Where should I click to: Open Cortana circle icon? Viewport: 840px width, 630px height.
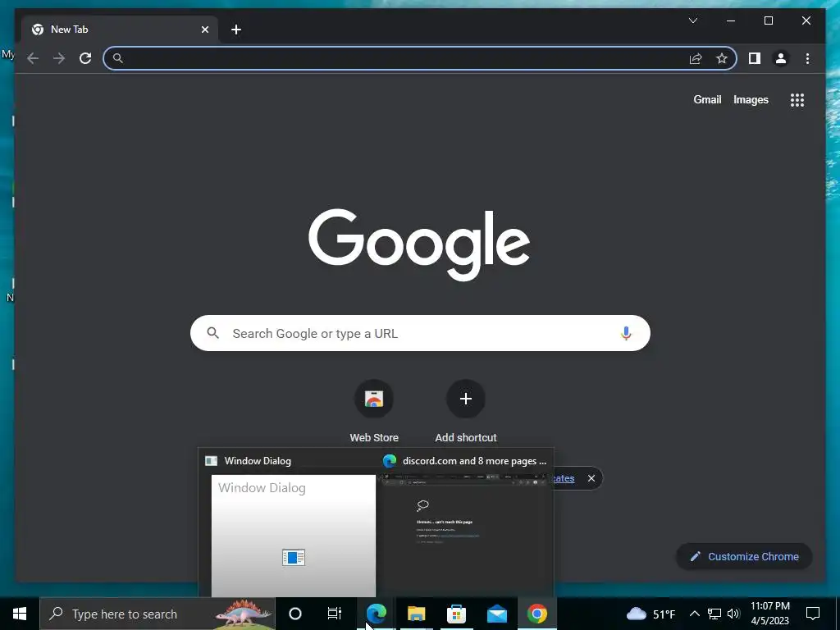[x=295, y=614]
